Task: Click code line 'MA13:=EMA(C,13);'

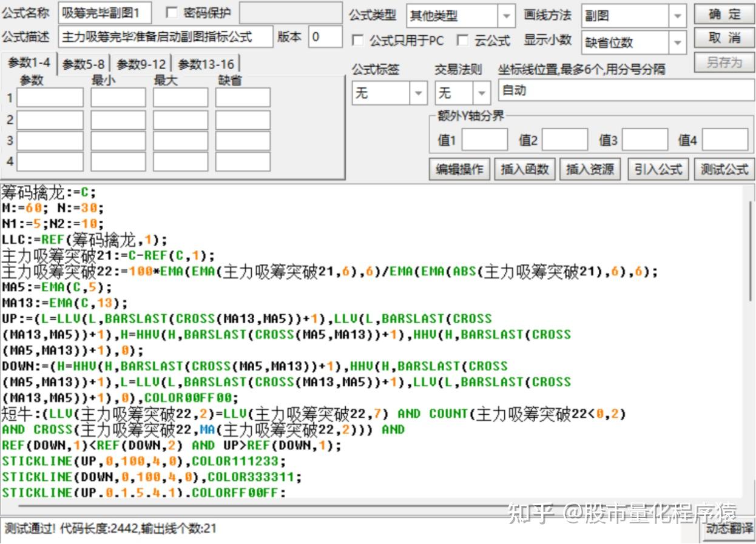Action: [x=65, y=303]
